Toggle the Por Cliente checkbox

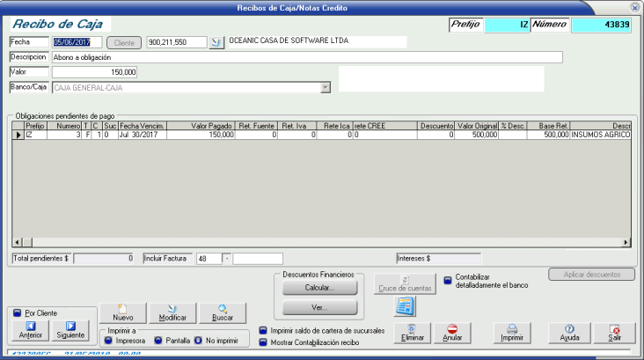tap(18, 313)
